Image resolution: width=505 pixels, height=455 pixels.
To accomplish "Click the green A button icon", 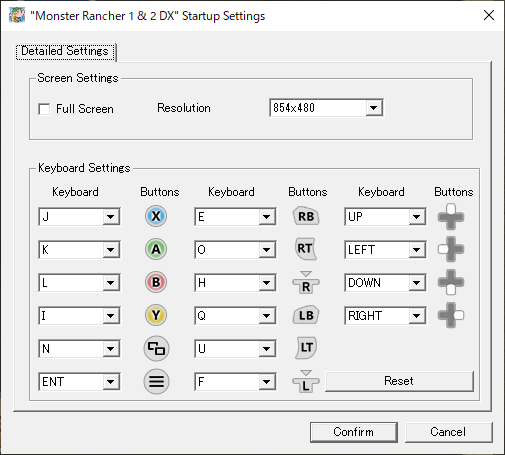I will pyautogui.click(x=156, y=249).
